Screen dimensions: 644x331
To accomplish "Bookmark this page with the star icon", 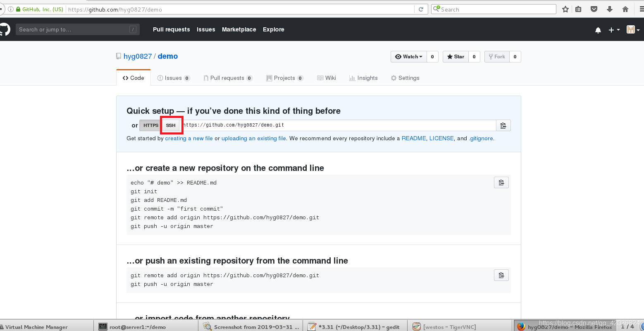I will pyautogui.click(x=565, y=9).
